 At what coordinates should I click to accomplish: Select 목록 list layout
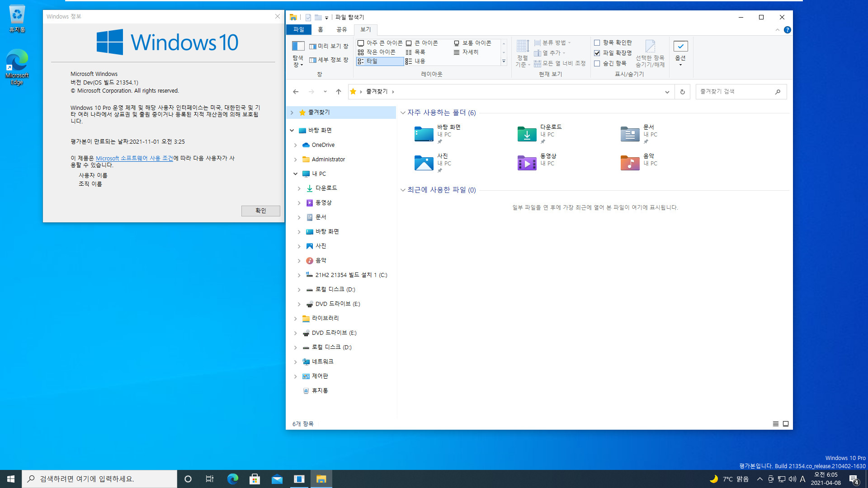[415, 52]
